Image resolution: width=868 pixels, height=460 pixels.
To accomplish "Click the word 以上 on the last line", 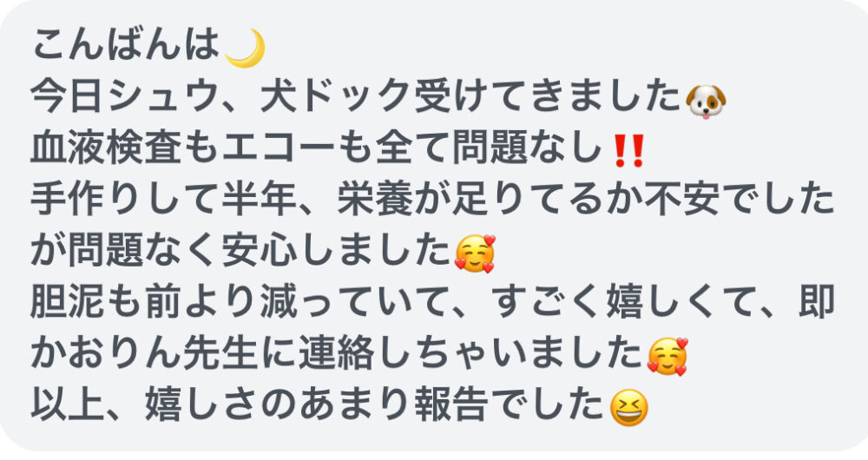I will (x=68, y=405).
